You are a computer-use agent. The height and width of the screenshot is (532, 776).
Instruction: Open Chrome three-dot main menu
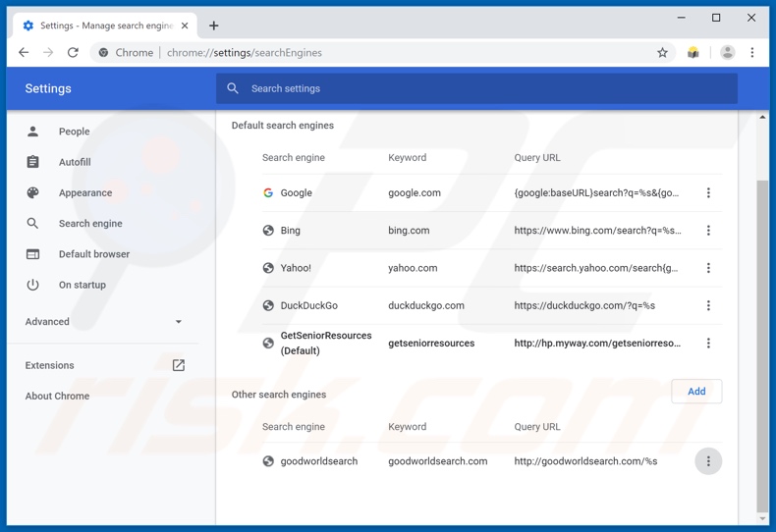752,53
